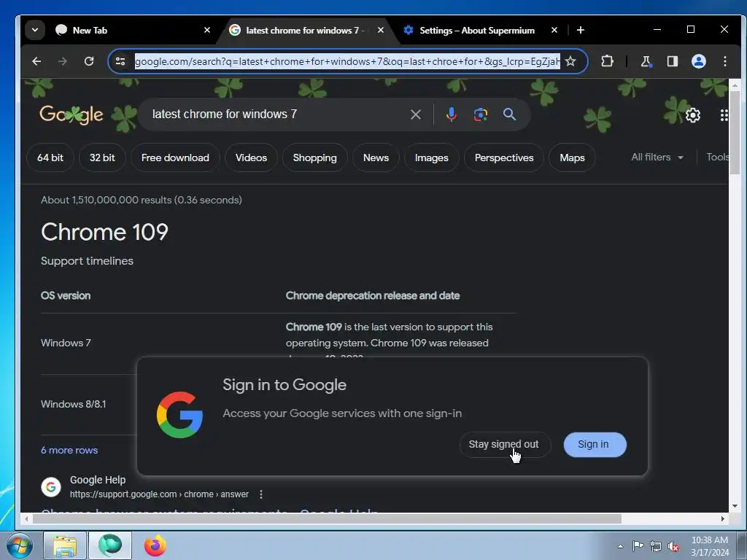
Task: Select the Free download chip
Action: click(175, 157)
